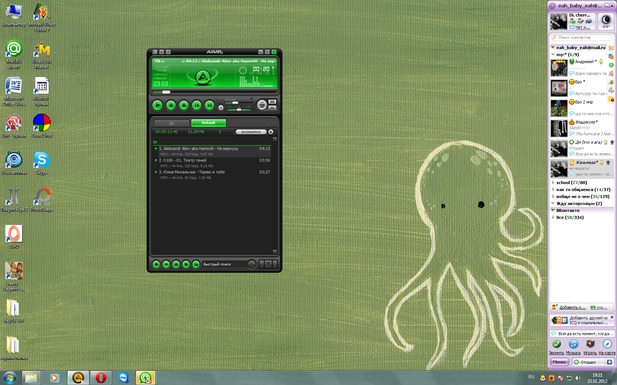
Task: Click Bookmarks button in AIMP playlist header
Action: pos(251,131)
